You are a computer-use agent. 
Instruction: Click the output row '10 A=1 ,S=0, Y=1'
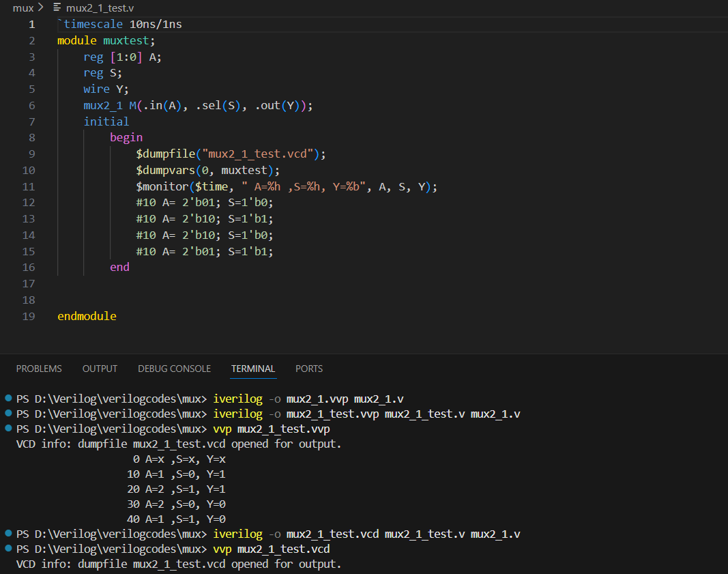177,474
